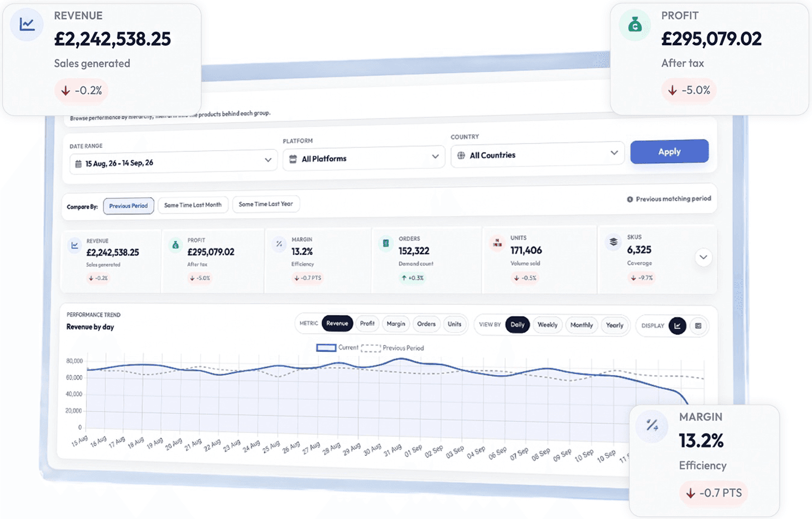Set view by Weekly
Image resolution: width=812 pixels, height=519 pixels.
tap(547, 325)
